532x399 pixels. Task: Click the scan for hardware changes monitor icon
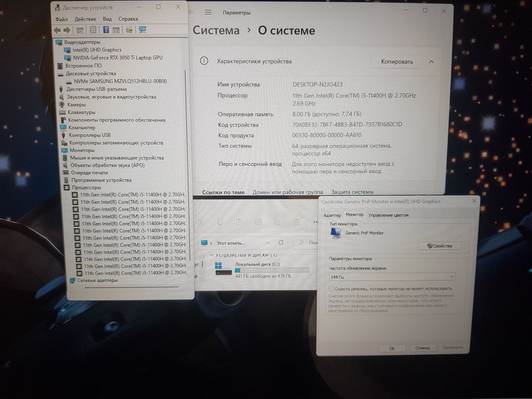click(x=142, y=30)
